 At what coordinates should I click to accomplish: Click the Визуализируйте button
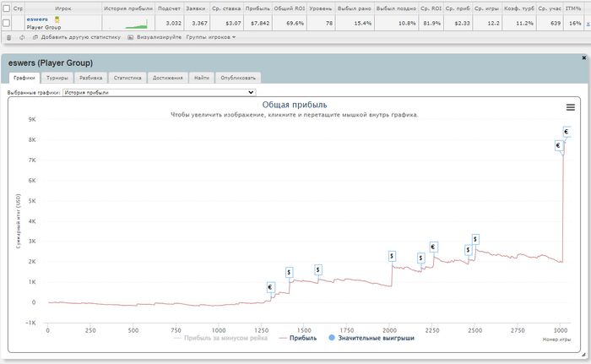[x=155, y=37]
